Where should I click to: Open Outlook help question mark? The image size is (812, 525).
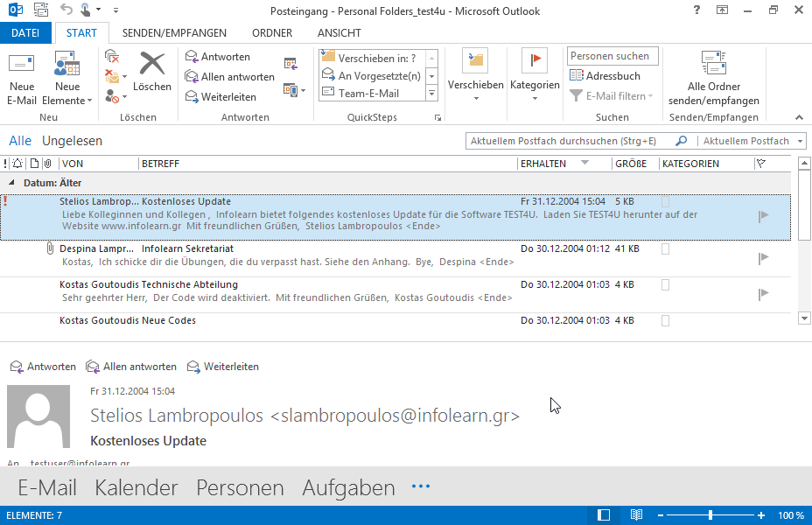click(696, 10)
